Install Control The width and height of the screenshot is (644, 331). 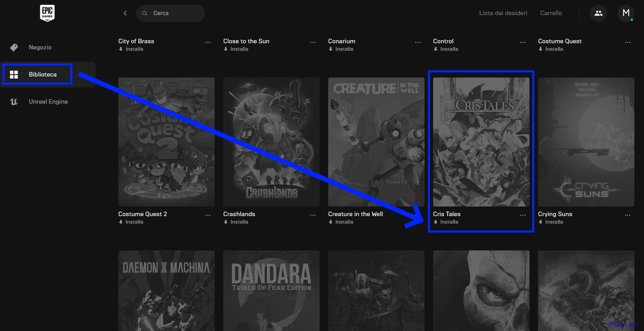[x=446, y=49]
